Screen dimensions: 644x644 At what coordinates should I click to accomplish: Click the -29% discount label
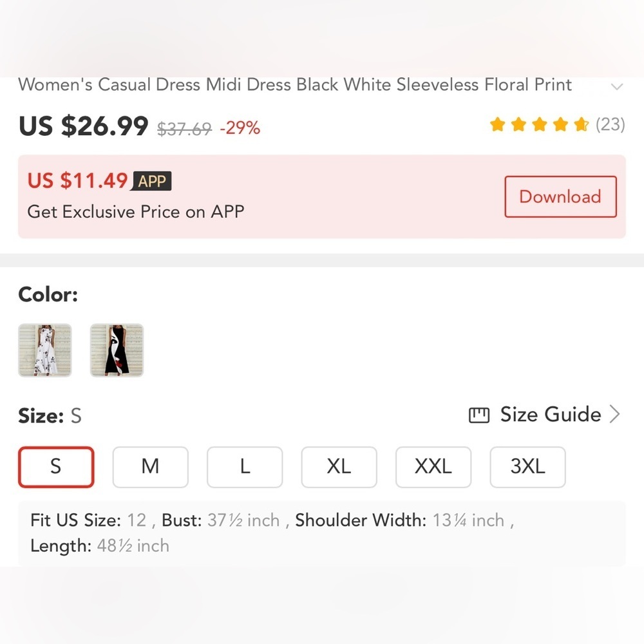tap(240, 128)
